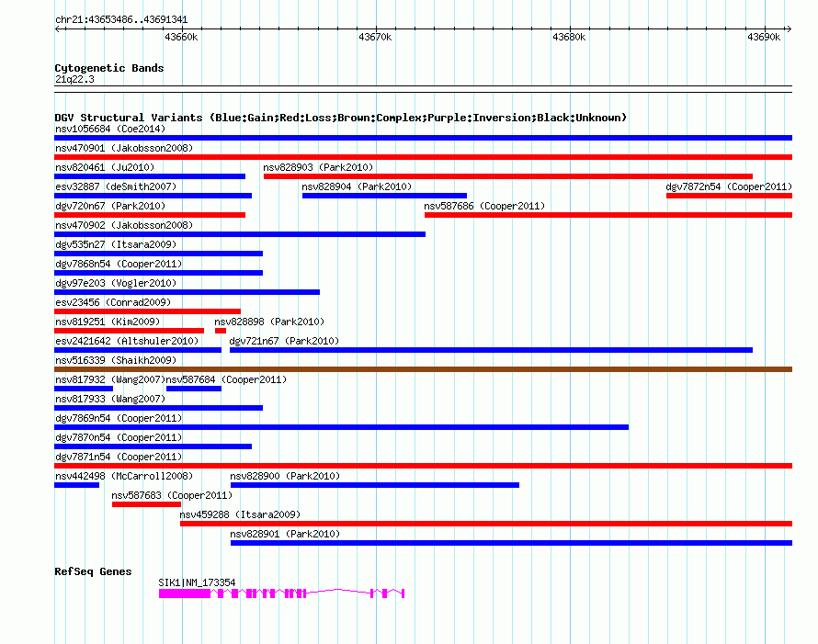This screenshot has width=818, height=644.
Task: Click the SIK1|NM_173354 gene label
Action: [197, 582]
